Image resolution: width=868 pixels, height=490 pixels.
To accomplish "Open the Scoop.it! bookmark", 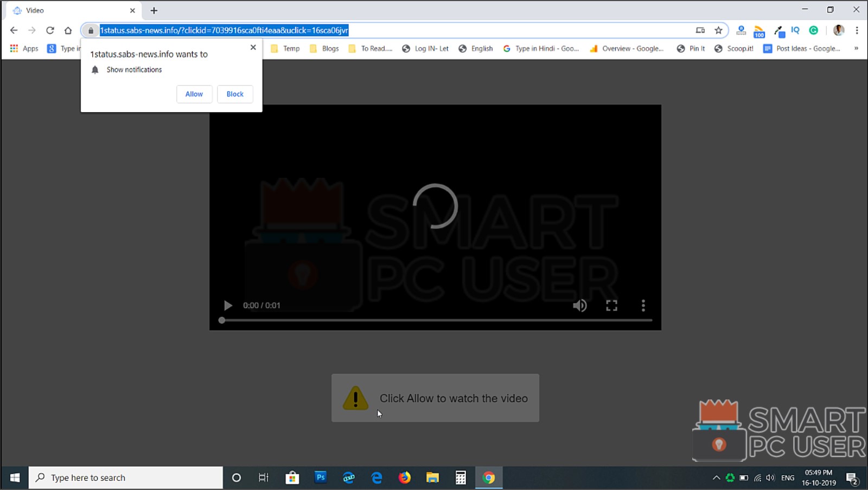I will (x=734, y=48).
